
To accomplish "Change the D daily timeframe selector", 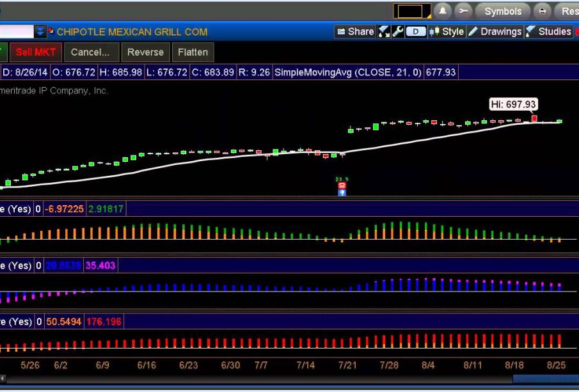I will [416, 32].
